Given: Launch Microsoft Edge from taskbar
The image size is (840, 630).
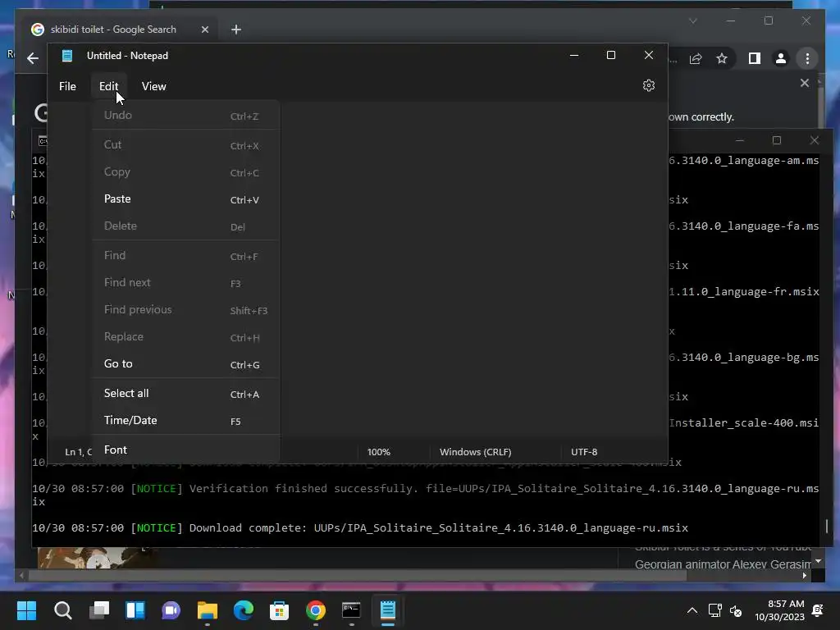Looking at the screenshot, I should coord(243,610).
